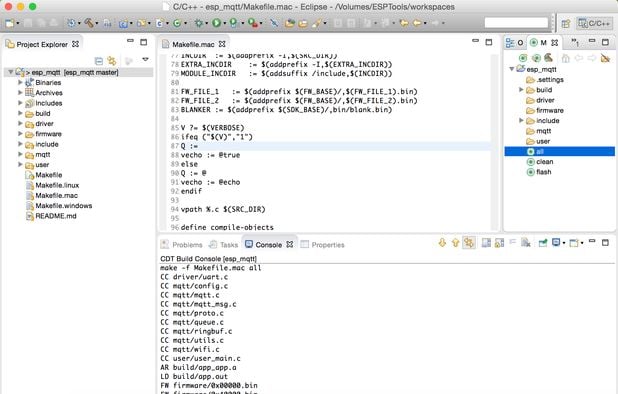Click the Build hammer icon in toolbar

pos(89,23)
